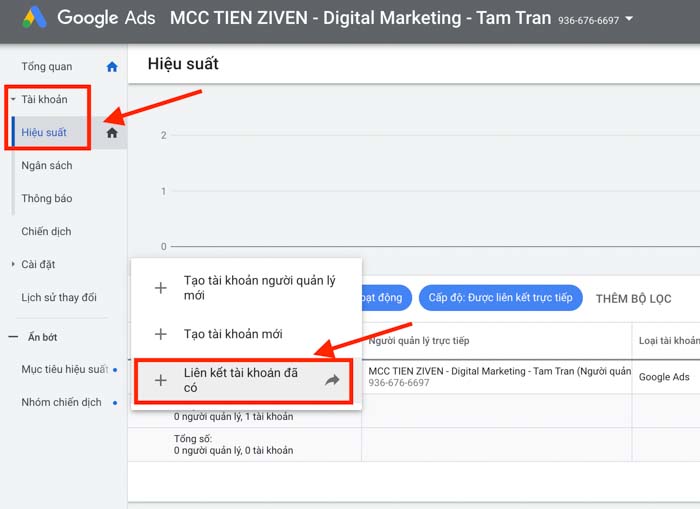Click the account ID 936-676-6697 in header
700x509 pixels.
[x=588, y=20]
